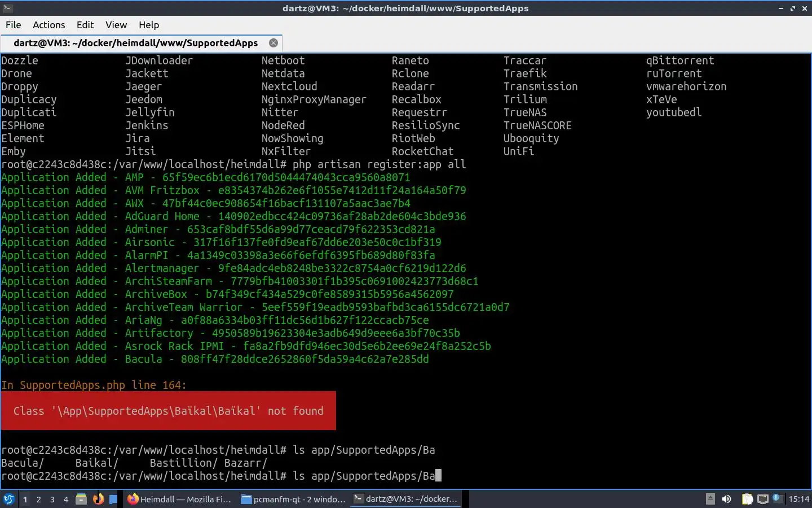
Task: Click the terminal icon in the title bar
Action: (x=7, y=8)
